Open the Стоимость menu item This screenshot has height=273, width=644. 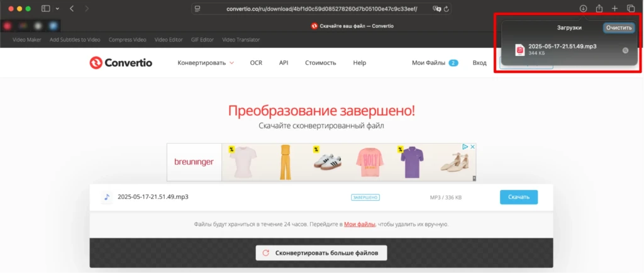pyautogui.click(x=320, y=63)
